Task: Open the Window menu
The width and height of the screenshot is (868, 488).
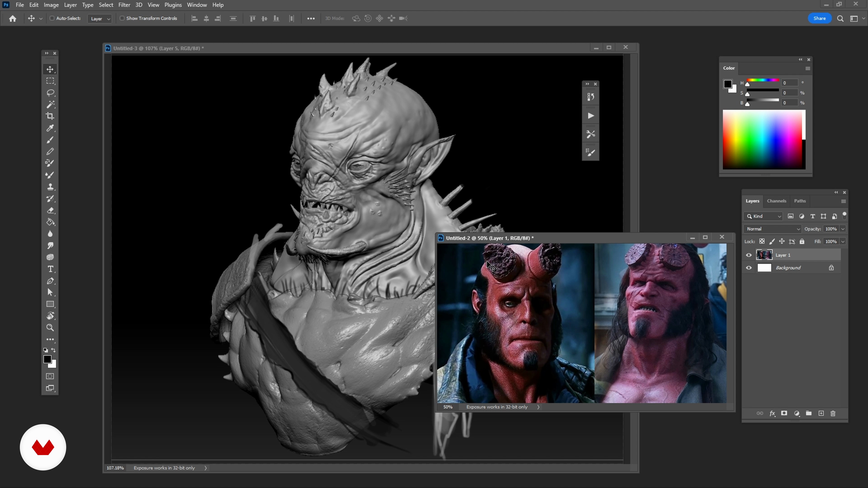Action: coord(197,5)
